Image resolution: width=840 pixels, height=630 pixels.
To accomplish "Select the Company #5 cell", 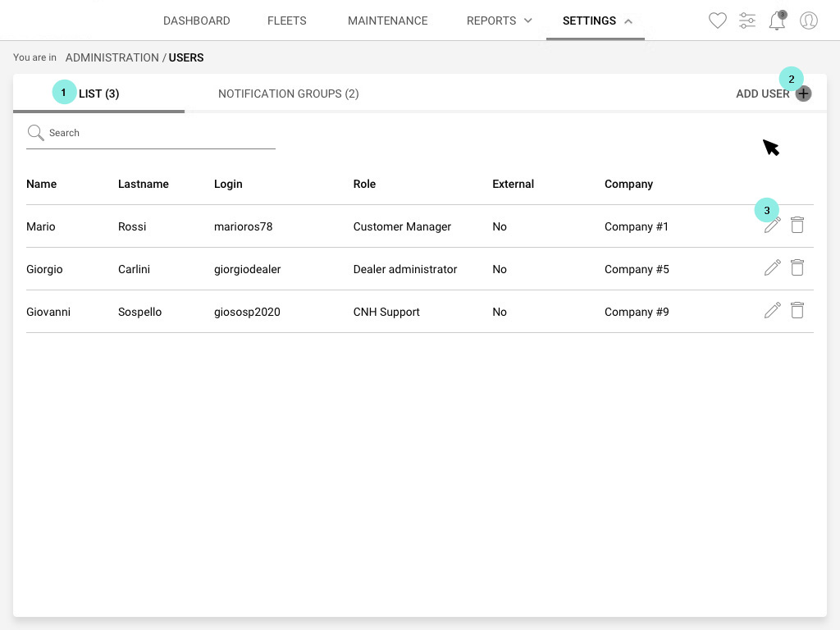I will pos(637,269).
